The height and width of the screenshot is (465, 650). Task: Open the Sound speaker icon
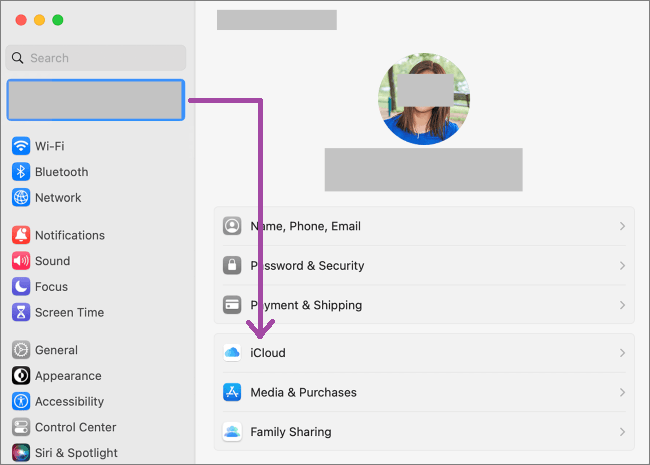click(21, 261)
